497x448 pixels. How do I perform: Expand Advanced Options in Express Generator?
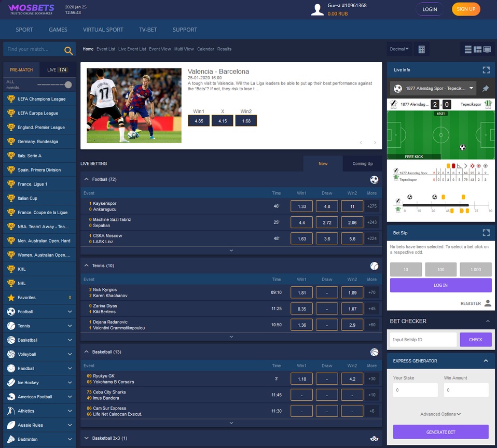[x=440, y=414]
